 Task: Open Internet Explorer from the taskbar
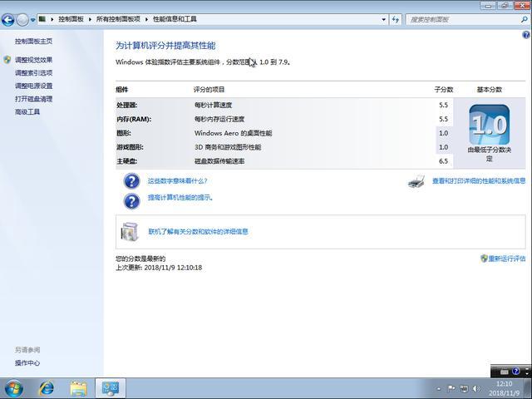pyautogui.click(x=47, y=388)
